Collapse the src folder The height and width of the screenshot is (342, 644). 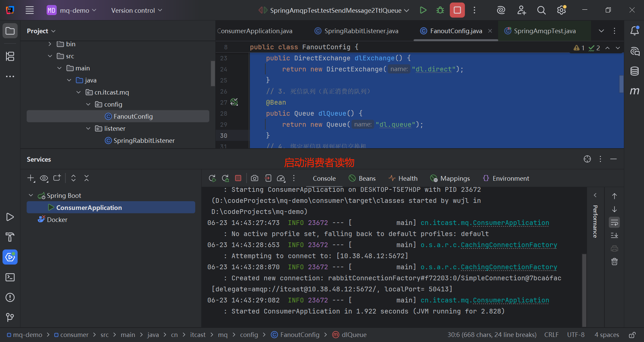tap(50, 56)
